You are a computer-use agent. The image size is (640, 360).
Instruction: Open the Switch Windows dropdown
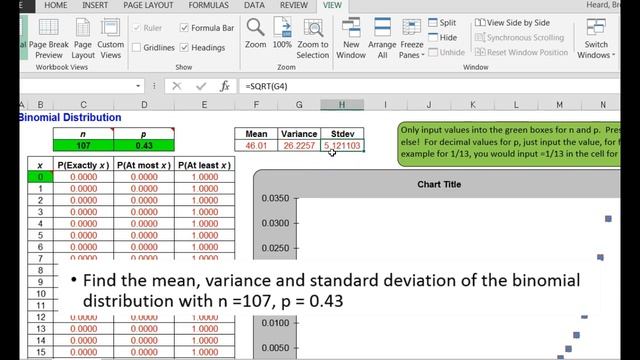pyautogui.click(x=596, y=39)
